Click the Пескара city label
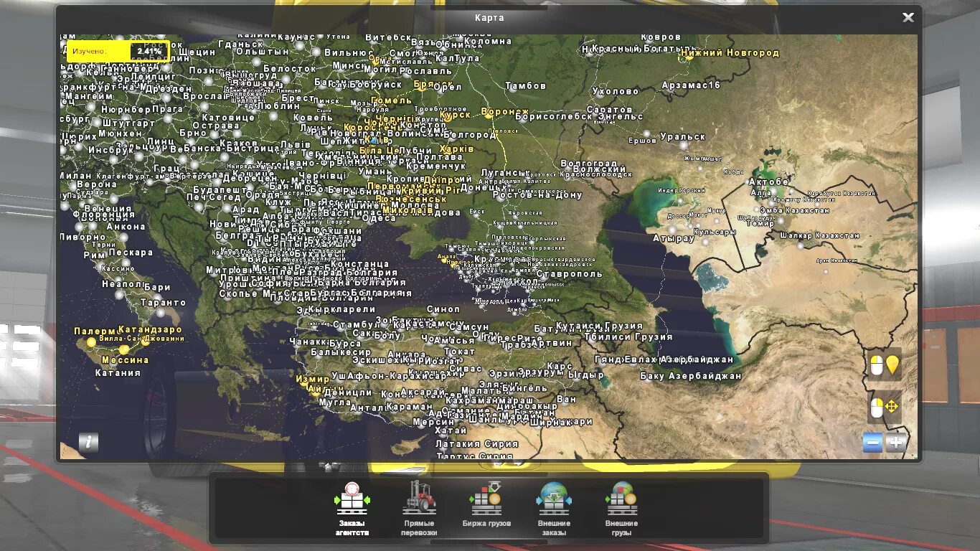The image size is (980, 551). point(131,252)
